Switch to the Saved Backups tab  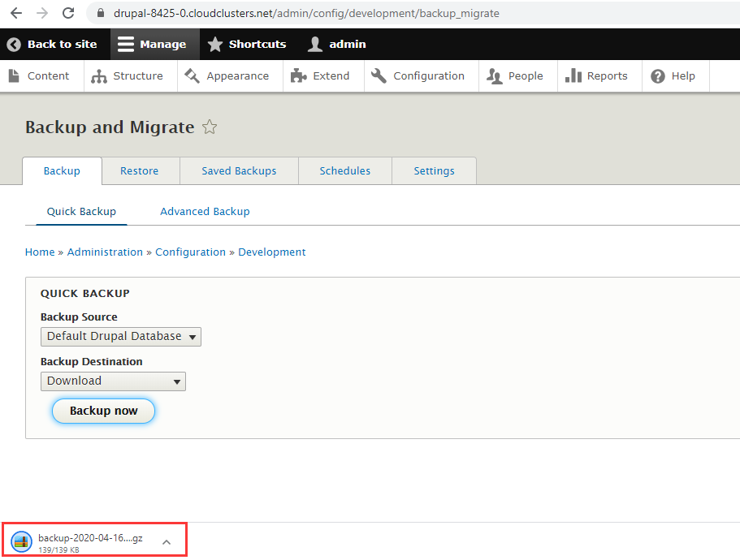(x=239, y=170)
